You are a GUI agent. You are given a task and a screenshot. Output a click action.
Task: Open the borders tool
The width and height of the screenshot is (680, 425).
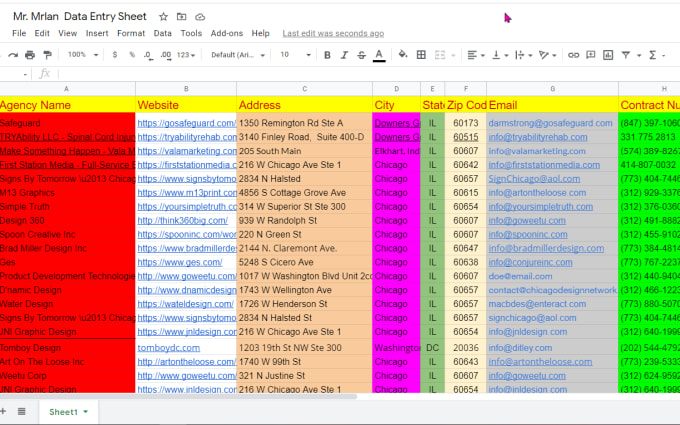pyautogui.click(x=421, y=55)
